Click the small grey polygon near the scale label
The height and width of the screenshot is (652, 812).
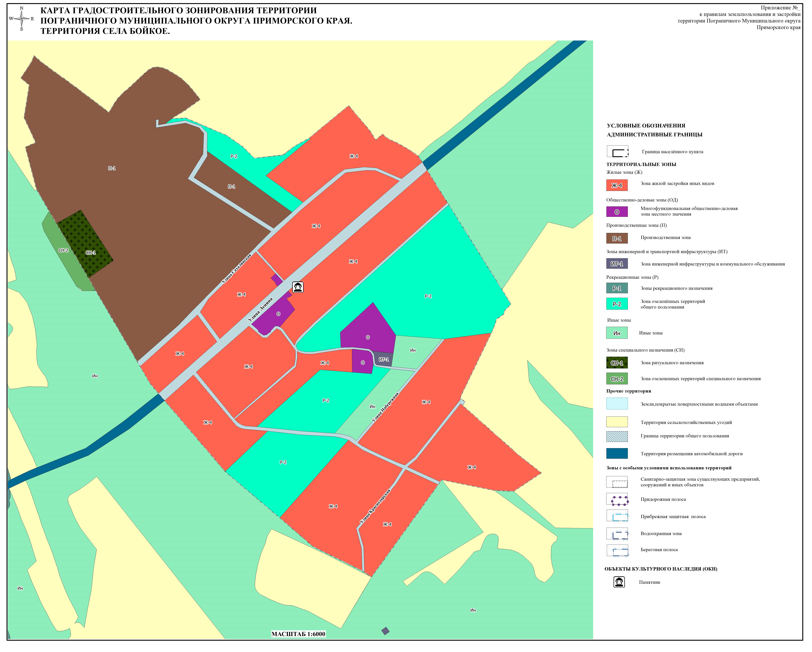[x=385, y=631]
